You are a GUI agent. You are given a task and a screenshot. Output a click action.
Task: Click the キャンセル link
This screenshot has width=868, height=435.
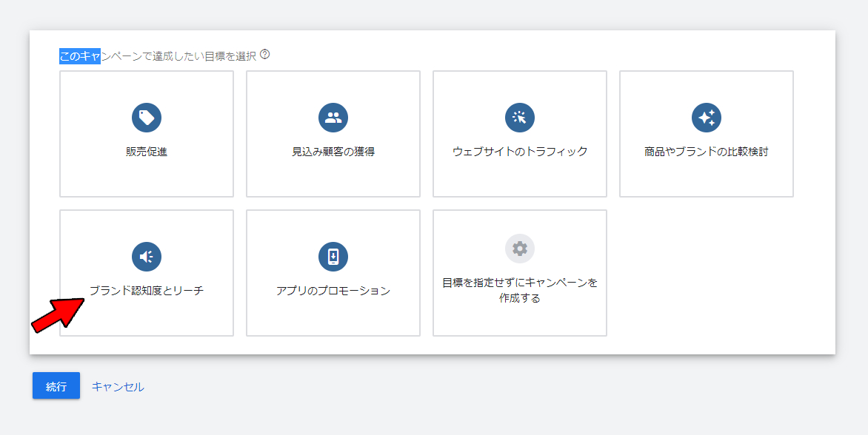click(x=118, y=386)
